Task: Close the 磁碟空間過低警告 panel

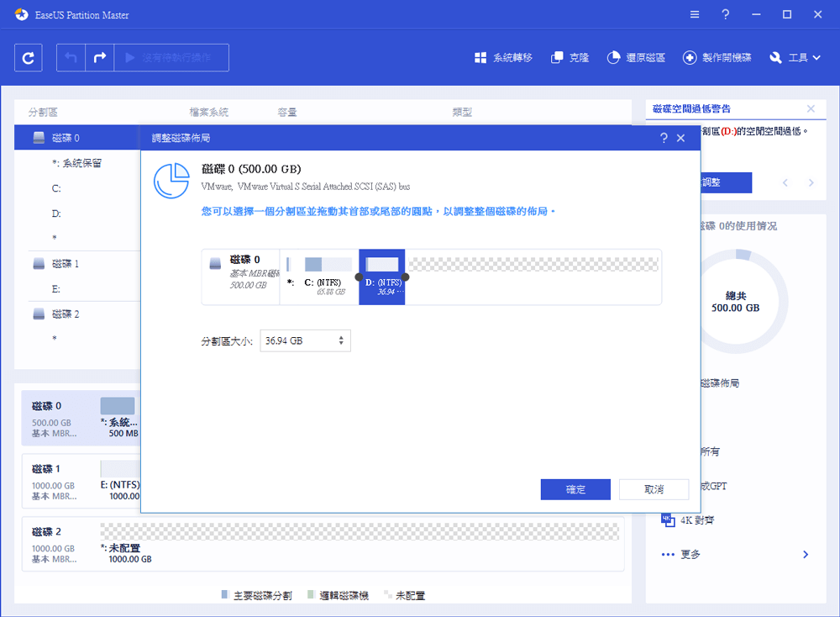Action: 811,108
